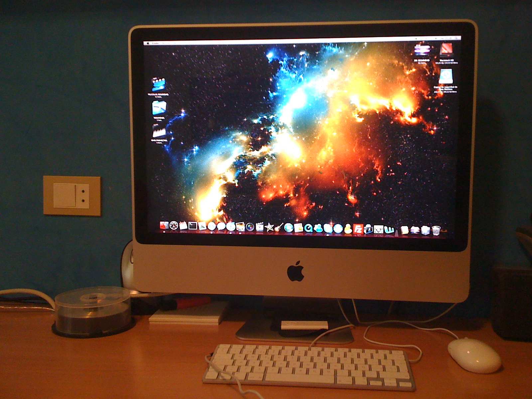
Task: Open the Trash in the Dock
Action: [x=436, y=230]
